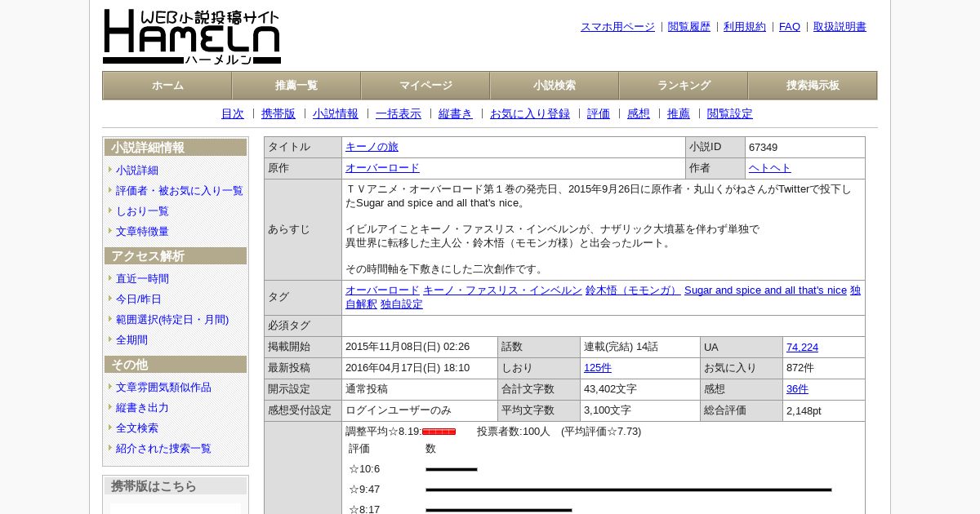The height and width of the screenshot is (514, 980).
Task: Open the 閲覧履歴 link
Action: [689, 27]
